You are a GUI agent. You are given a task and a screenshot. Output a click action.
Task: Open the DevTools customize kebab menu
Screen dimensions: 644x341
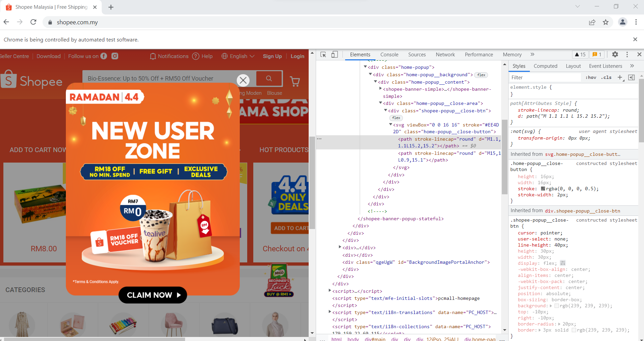click(627, 54)
